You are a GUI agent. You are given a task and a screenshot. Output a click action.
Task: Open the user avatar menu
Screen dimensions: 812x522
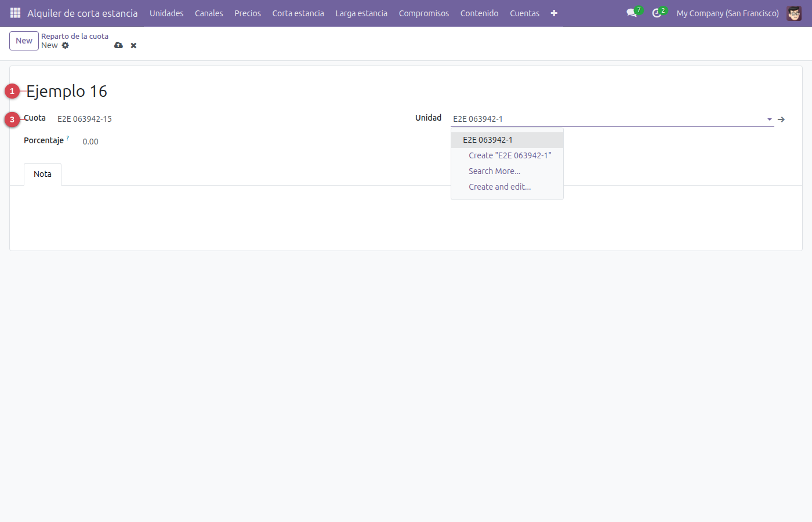pyautogui.click(x=794, y=13)
